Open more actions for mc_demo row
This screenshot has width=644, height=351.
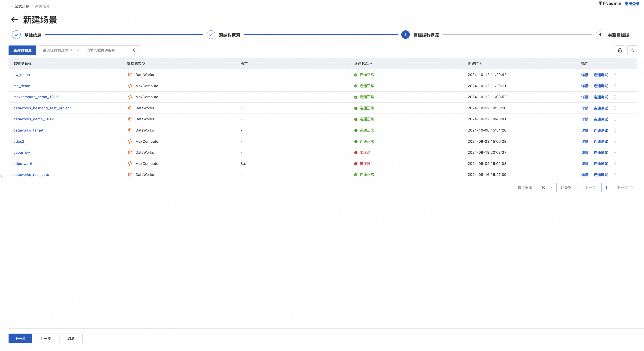pos(615,86)
